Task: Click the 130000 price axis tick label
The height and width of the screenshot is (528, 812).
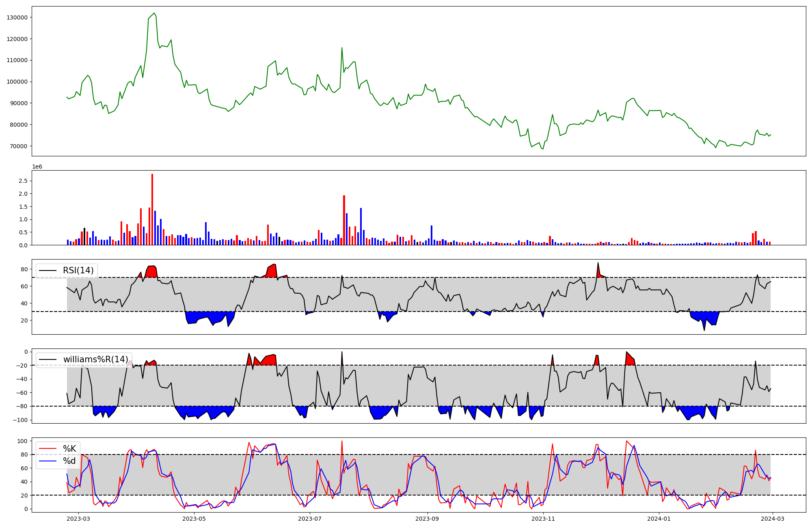Action: pos(17,17)
